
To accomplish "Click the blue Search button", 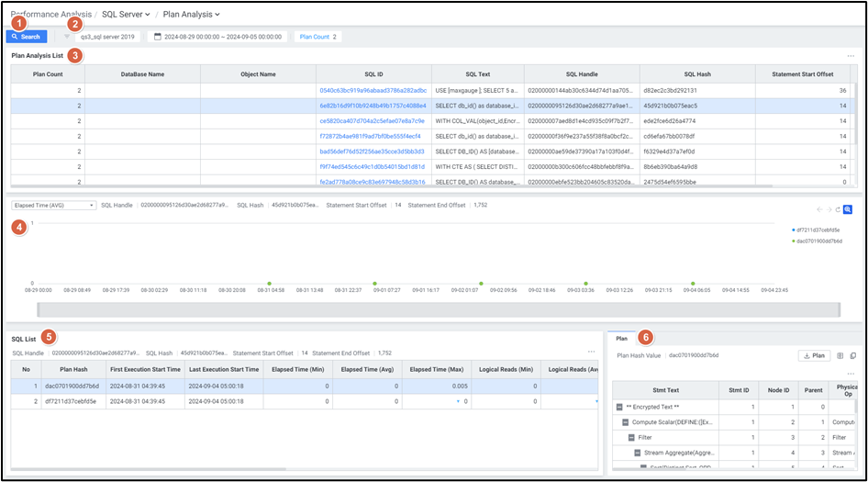I will tap(27, 37).
